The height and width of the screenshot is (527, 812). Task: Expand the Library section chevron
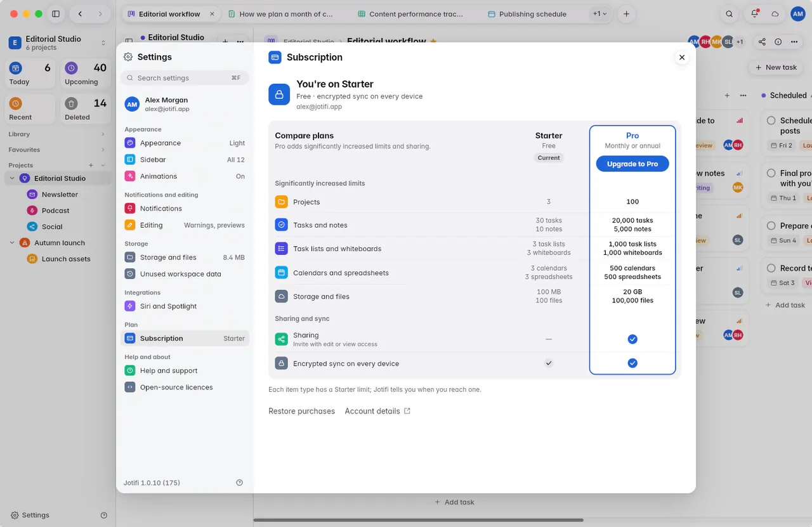pos(103,134)
